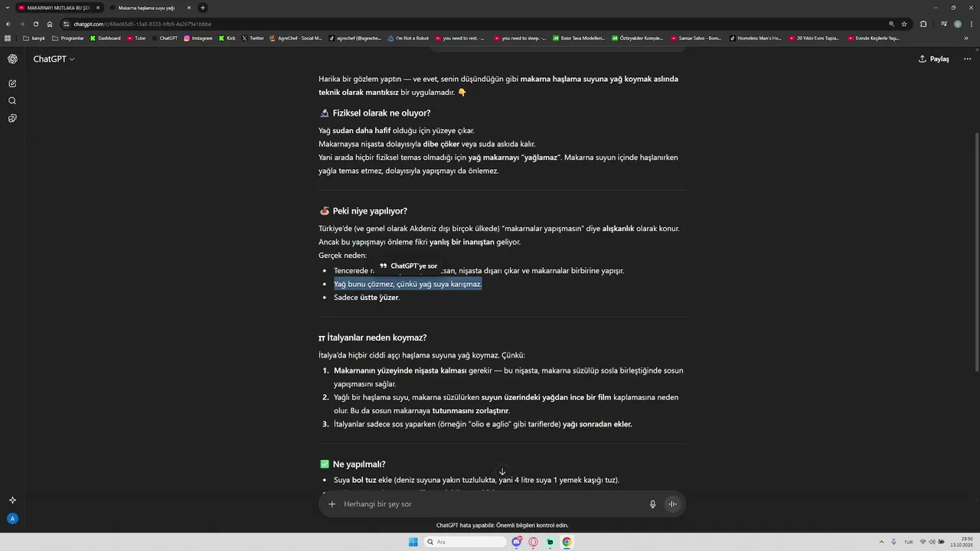Click the heading Fiziksel olarak ne oluyor?
The height and width of the screenshot is (551, 980).
coord(381,113)
